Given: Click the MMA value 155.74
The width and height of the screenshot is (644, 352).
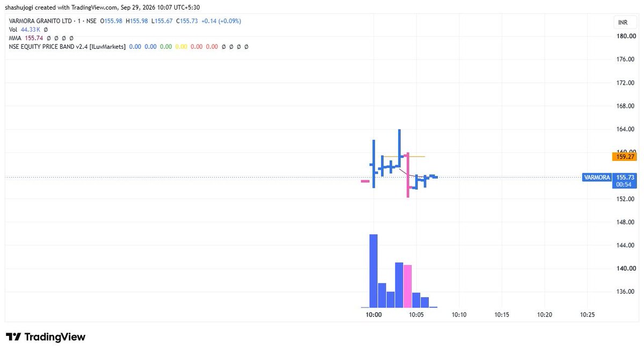Looking at the screenshot, I should click(x=34, y=38).
